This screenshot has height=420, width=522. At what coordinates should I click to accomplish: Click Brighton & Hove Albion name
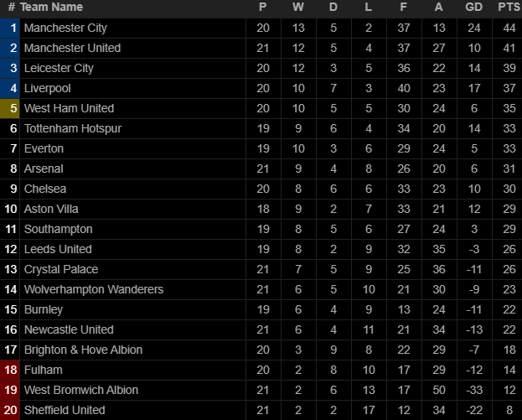[x=83, y=350]
